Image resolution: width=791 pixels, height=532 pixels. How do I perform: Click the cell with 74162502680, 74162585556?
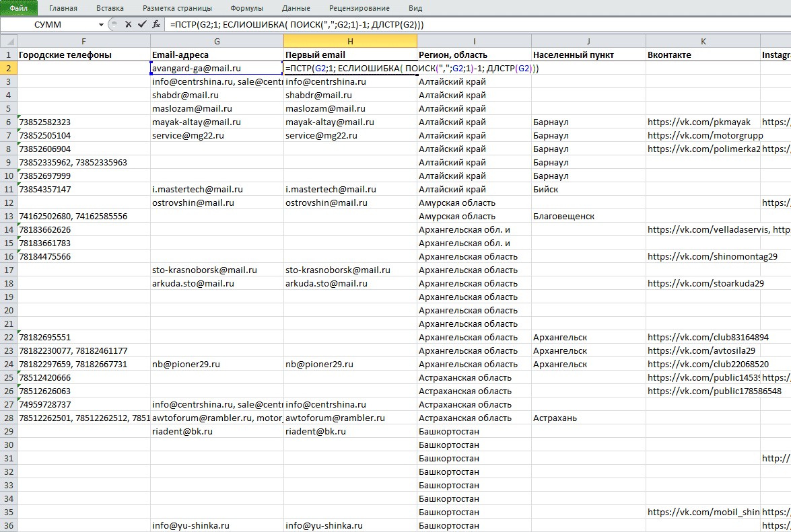[x=83, y=216]
